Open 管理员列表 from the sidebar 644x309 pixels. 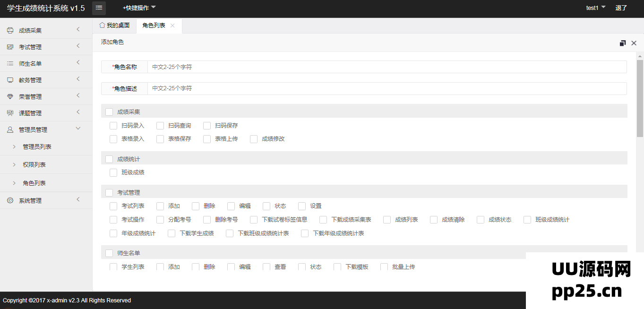coord(37,147)
